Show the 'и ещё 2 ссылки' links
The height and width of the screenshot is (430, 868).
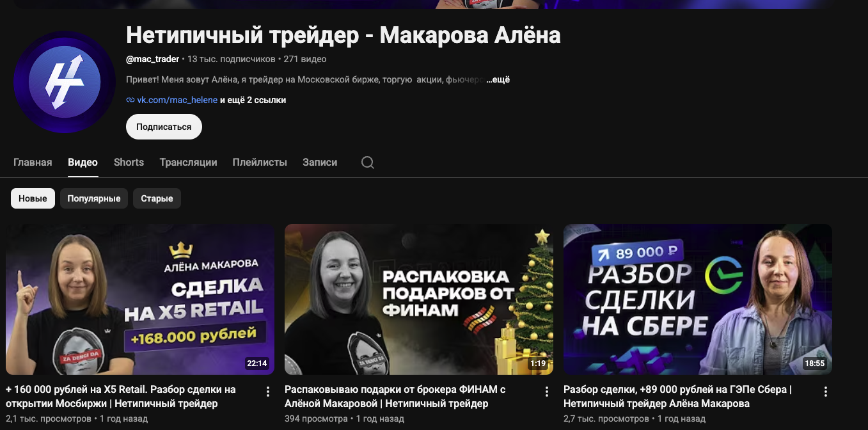click(x=253, y=100)
